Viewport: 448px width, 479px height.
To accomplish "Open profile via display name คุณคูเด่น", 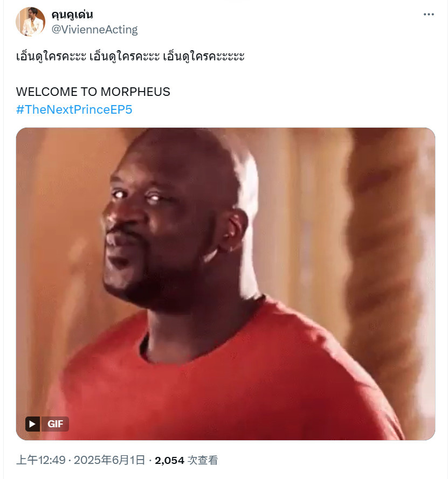I will pos(72,15).
